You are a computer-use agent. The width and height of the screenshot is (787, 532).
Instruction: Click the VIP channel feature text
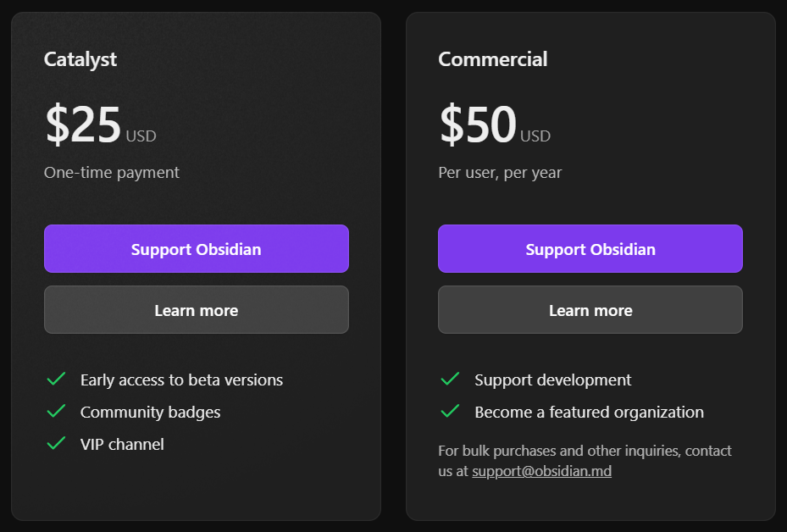coord(122,444)
